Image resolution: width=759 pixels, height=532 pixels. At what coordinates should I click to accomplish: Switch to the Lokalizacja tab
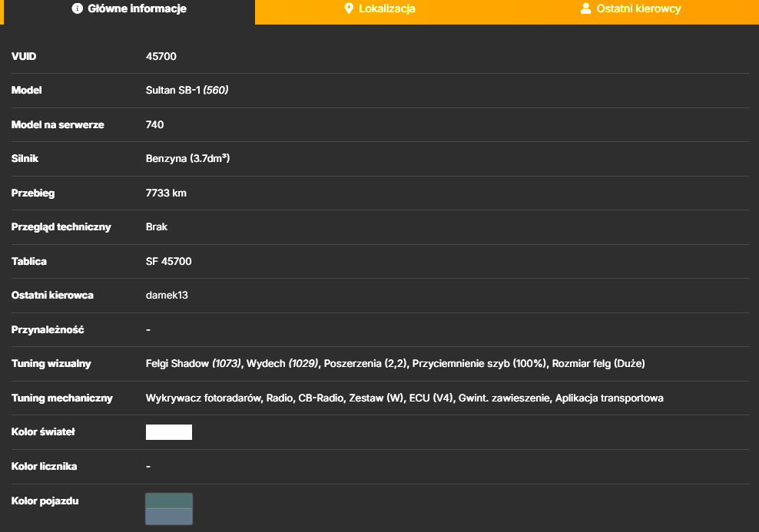pyautogui.click(x=381, y=12)
